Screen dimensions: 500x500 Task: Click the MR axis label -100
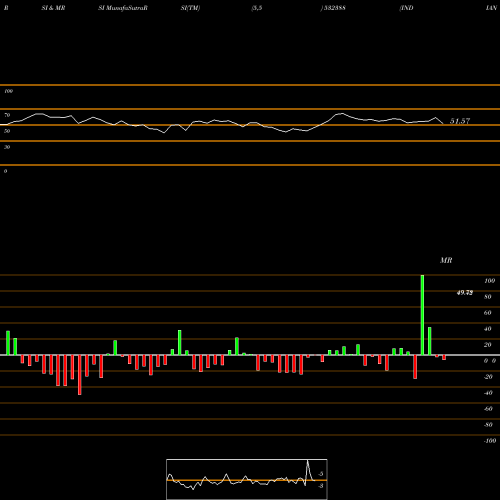[490, 441]
